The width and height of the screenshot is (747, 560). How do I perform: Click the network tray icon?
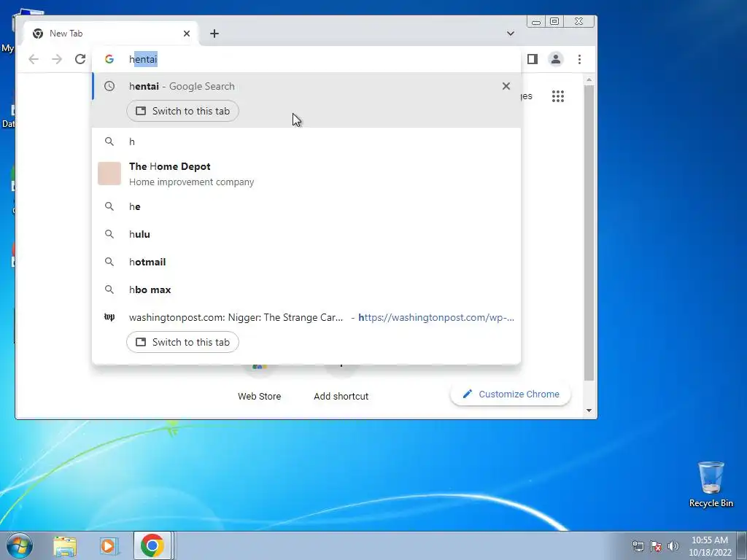pyautogui.click(x=638, y=546)
